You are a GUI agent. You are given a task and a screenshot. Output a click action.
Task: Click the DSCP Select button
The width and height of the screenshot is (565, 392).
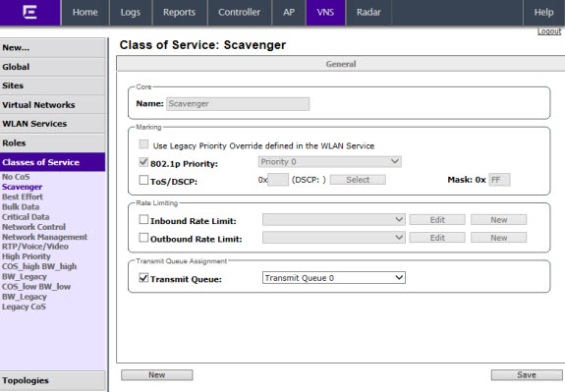pyautogui.click(x=358, y=180)
